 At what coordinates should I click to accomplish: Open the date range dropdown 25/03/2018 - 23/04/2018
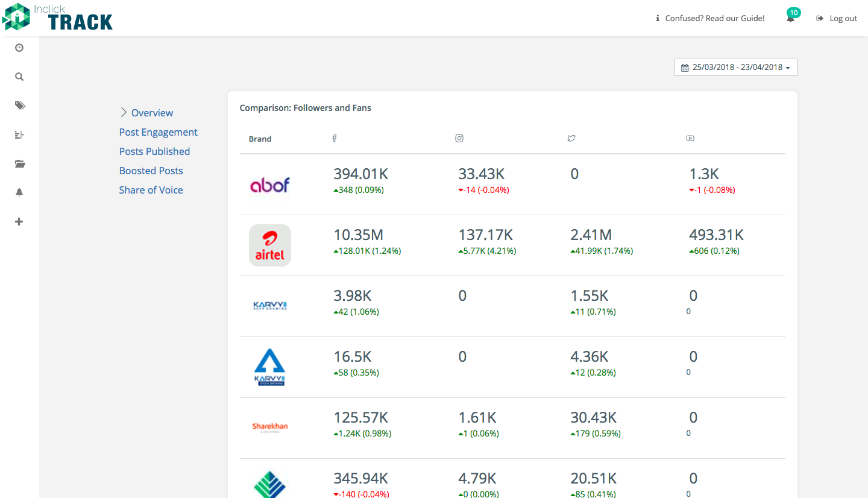736,68
